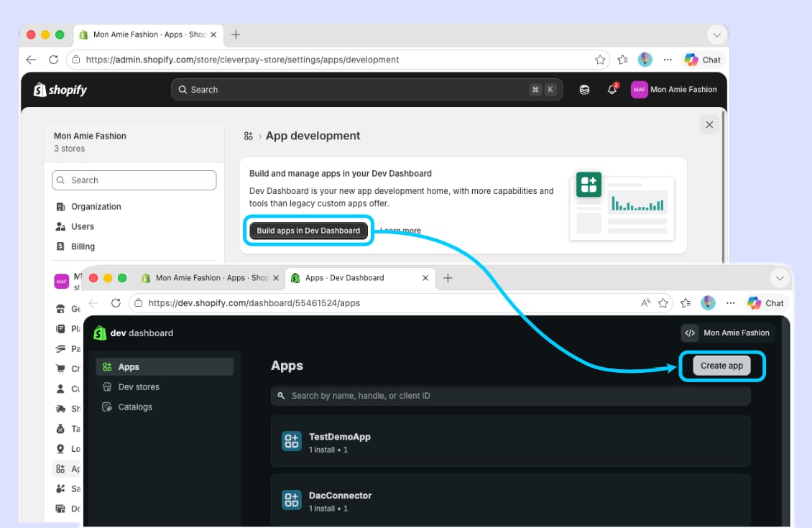Bookmark the admin page with star icon

pyautogui.click(x=600, y=60)
